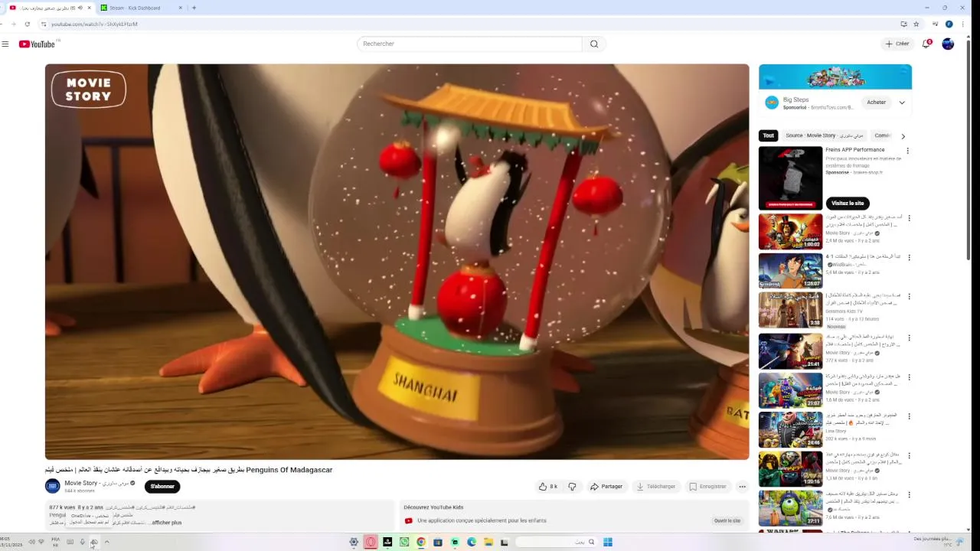Click the search magnifier button
Image resolution: width=980 pixels, height=551 pixels.
tap(594, 44)
